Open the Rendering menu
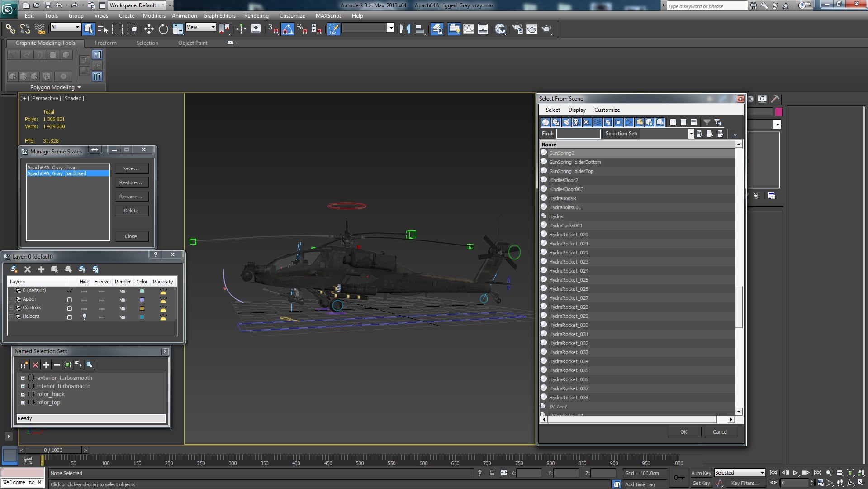 pos(256,16)
